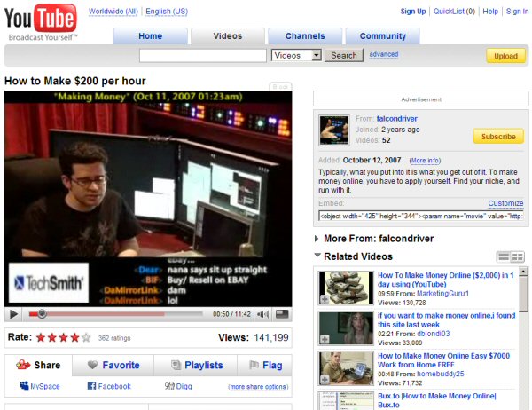Open falcondriver's channel link
Image resolution: width=532 pixels, height=410 pixels.
pyautogui.click(x=396, y=119)
